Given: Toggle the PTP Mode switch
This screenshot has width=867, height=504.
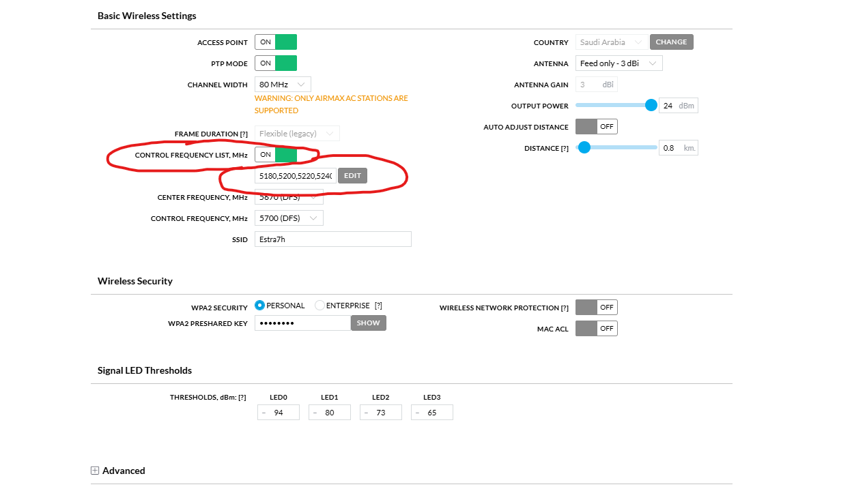Looking at the screenshot, I should 276,63.
